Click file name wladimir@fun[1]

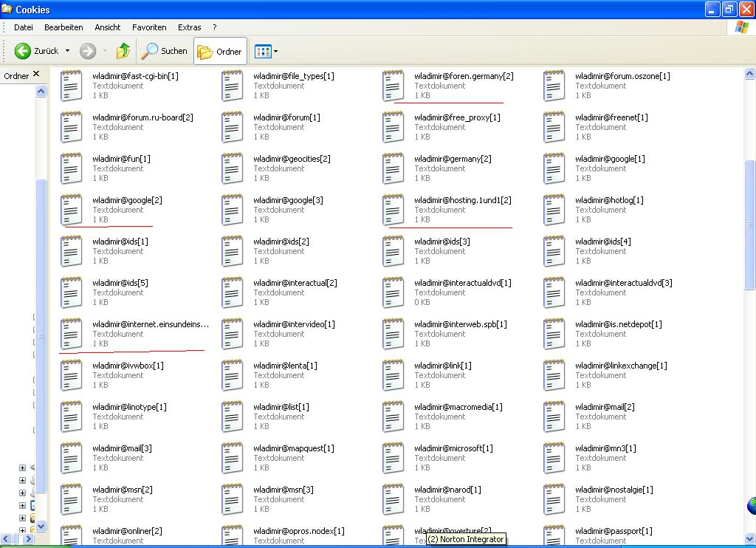click(122, 159)
